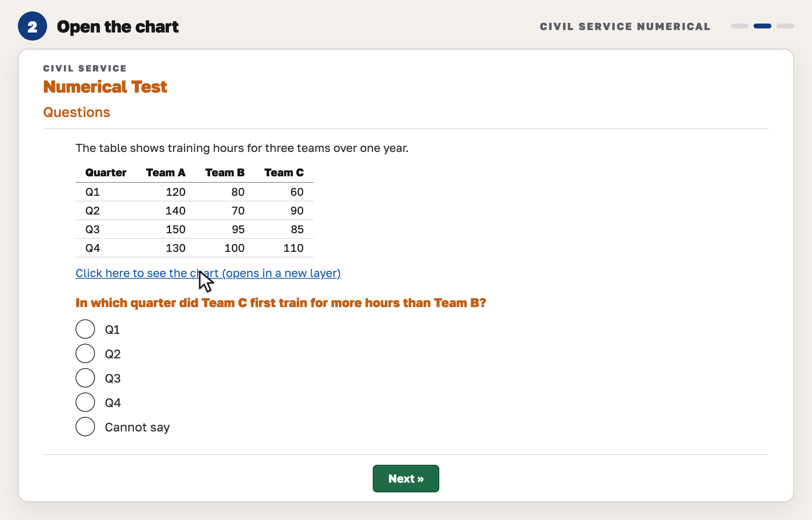The width and height of the screenshot is (812, 520).
Task: Click the Team C value 60 in row Q1
Action: pos(297,192)
